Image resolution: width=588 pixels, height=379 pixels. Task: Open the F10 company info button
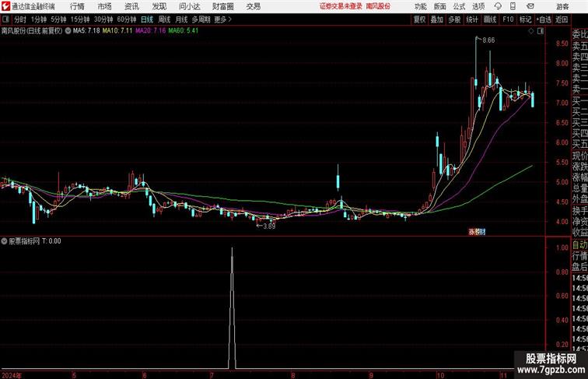508,19
